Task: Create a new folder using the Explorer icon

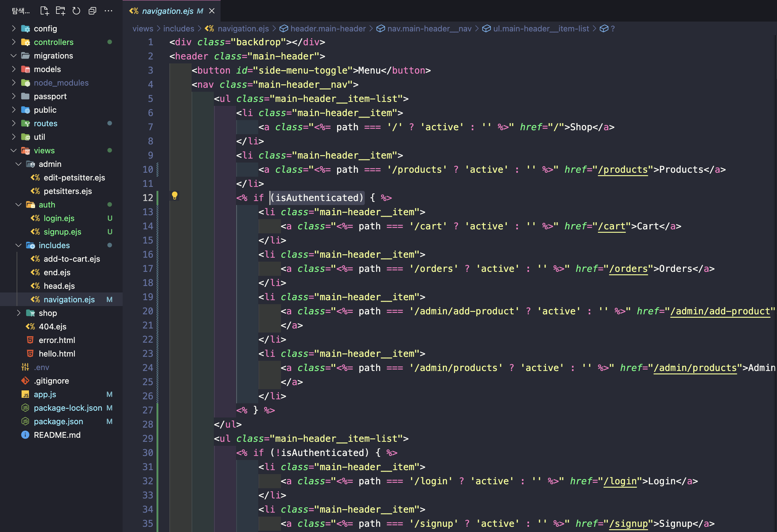Action: click(x=60, y=11)
